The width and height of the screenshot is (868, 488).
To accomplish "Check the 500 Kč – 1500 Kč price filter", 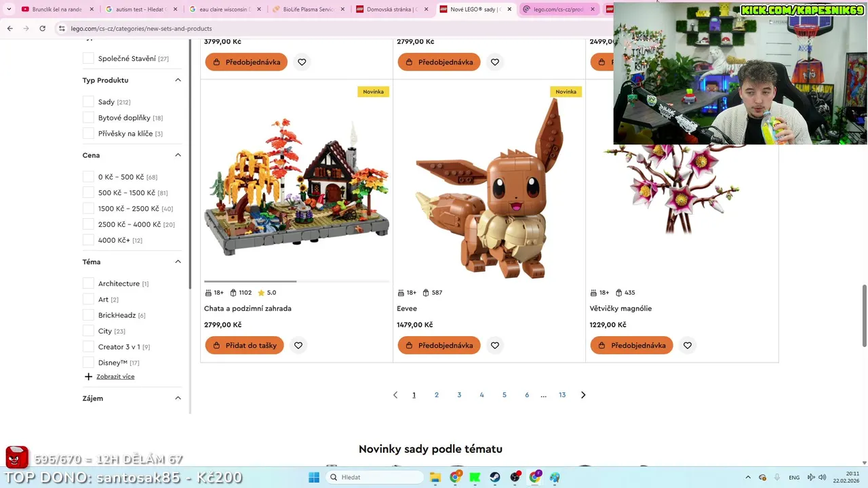I will click(88, 192).
